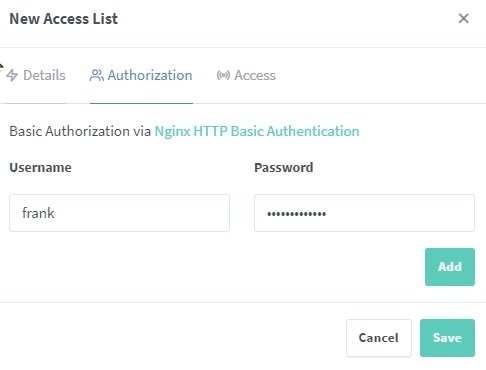Open the Nginx HTTP Basic Authentication link
Screen dimensions: 486x370
[x=257, y=131]
